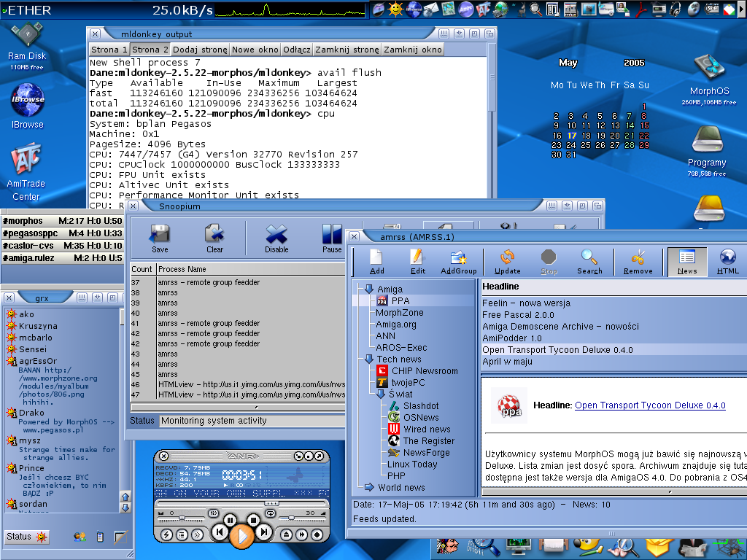Expand the World news group
Screen dimensions: 747x560
[x=368, y=487]
